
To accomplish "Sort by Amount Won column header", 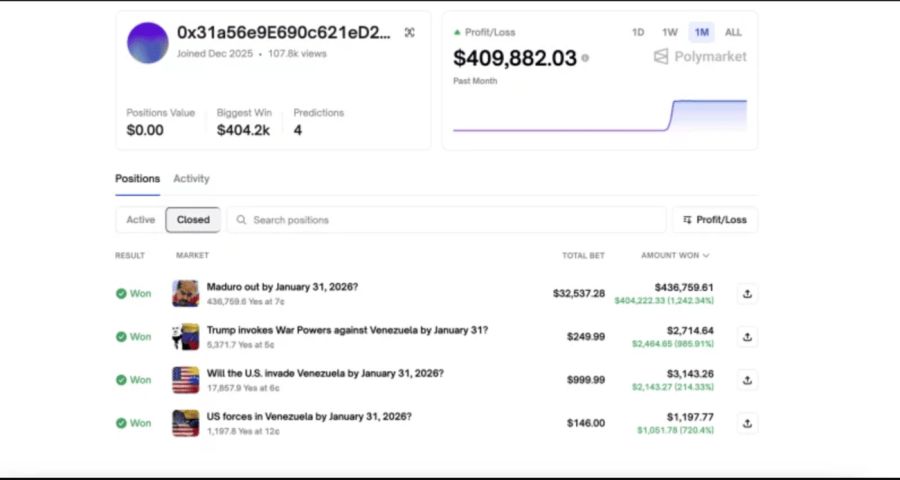I will [675, 256].
